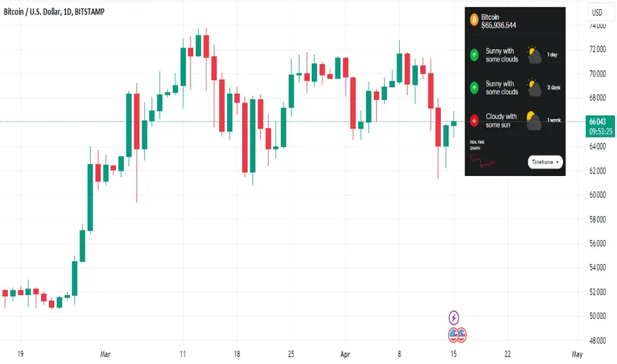Click the green up arrow for 1 day
The image size is (617, 364).
(474, 55)
